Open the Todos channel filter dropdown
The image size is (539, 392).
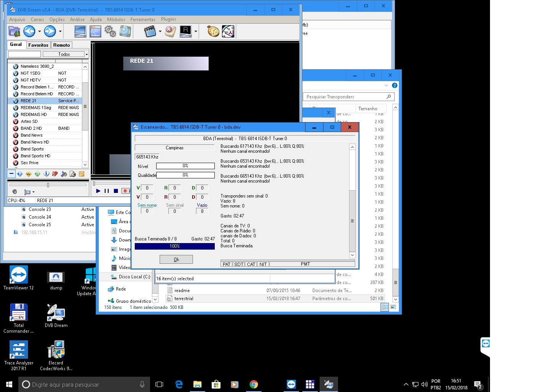[65, 54]
